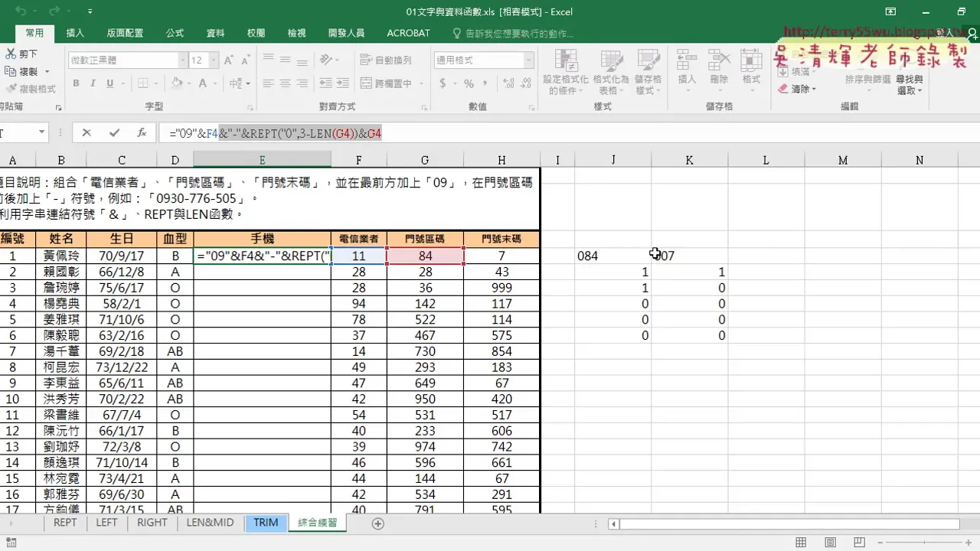The image size is (980, 551).
Task: Open Cell Styles (儲存格樣式)
Action: (x=648, y=73)
